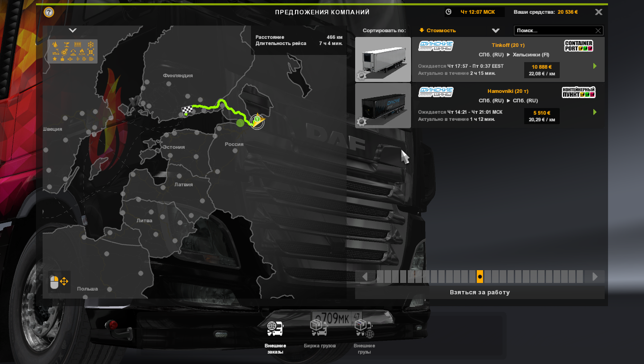This screenshot has width=644, height=364.
Task: Toggle the refrigerated snowflake cargo filter
Action: coord(90,44)
